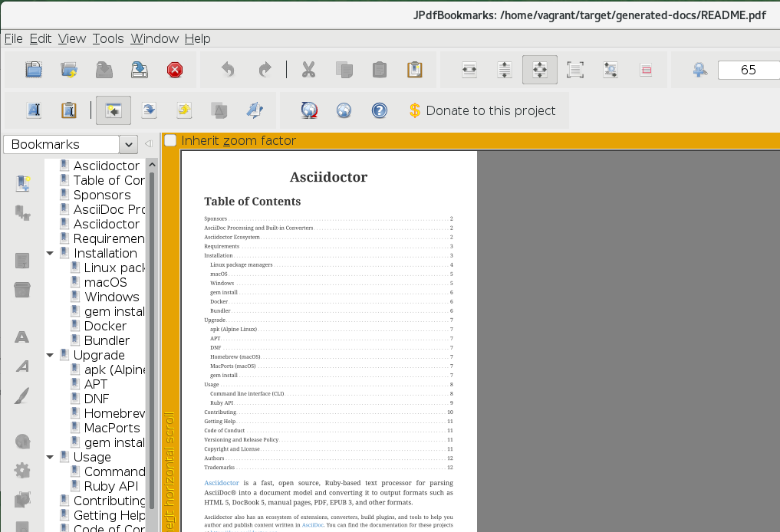Click the rename bookmark icon in sidebar
The width and height of the screenshot is (780, 532).
pyautogui.click(x=22, y=261)
